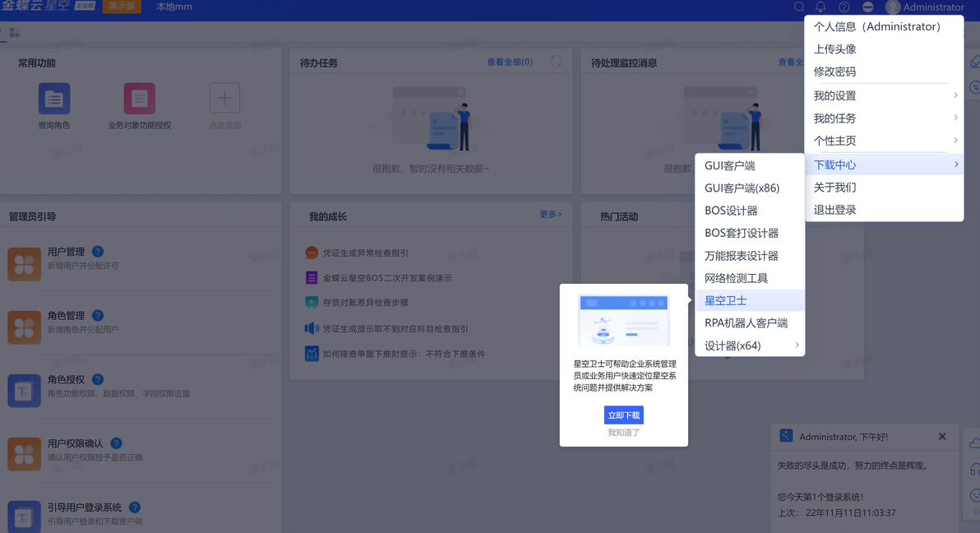980x533 pixels.
Task: Click the assistant icon in greeting popup
Action: pyautogui.click(x=786, y=436)
